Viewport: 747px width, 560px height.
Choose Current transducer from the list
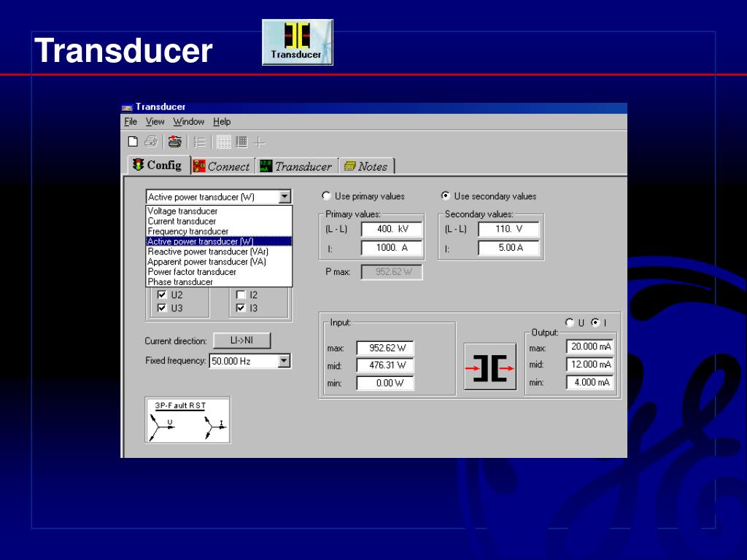click(x=219, y=221)
